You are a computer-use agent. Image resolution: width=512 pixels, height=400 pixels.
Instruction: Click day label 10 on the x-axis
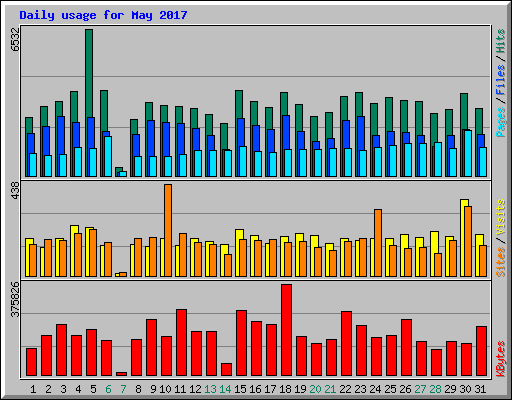[x=165, y=389]
